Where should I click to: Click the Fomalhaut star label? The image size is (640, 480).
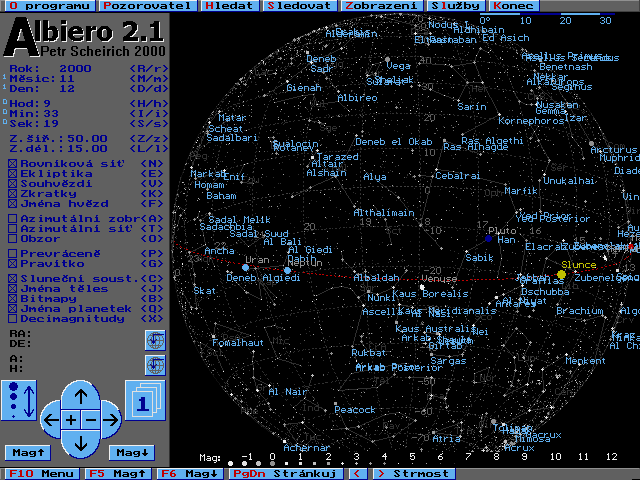(238, 342)
